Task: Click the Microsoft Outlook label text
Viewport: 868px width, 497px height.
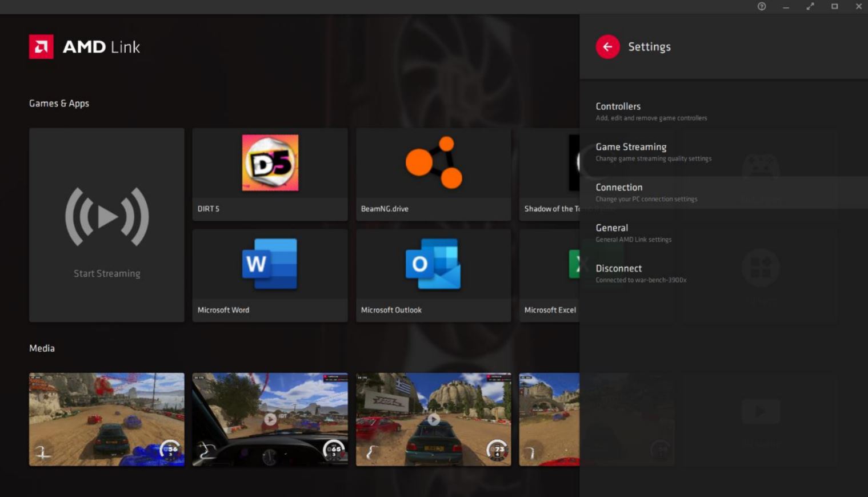Action: pos(391,310)
